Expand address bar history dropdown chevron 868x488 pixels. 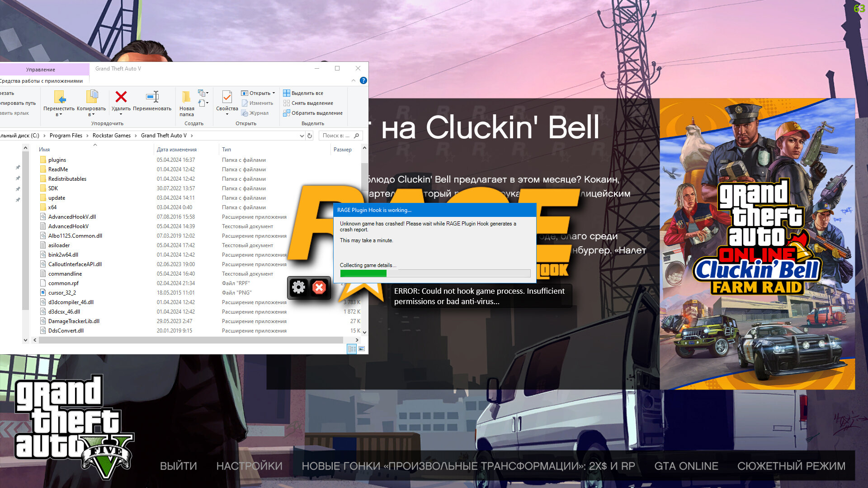[x=302, y=136]
